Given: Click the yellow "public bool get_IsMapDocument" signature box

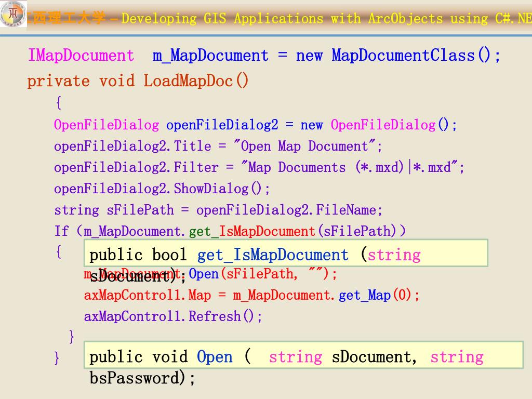Looking at the screenshot, I should [x=286, y=253].
